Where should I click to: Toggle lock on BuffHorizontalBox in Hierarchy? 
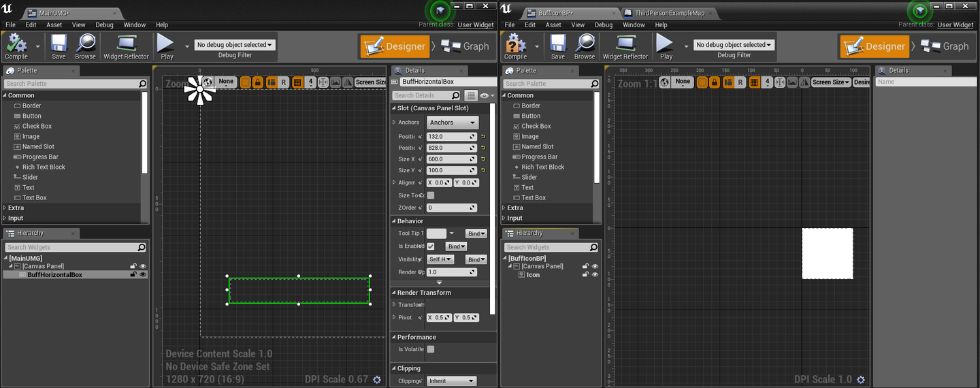click(x=134, y=275)
